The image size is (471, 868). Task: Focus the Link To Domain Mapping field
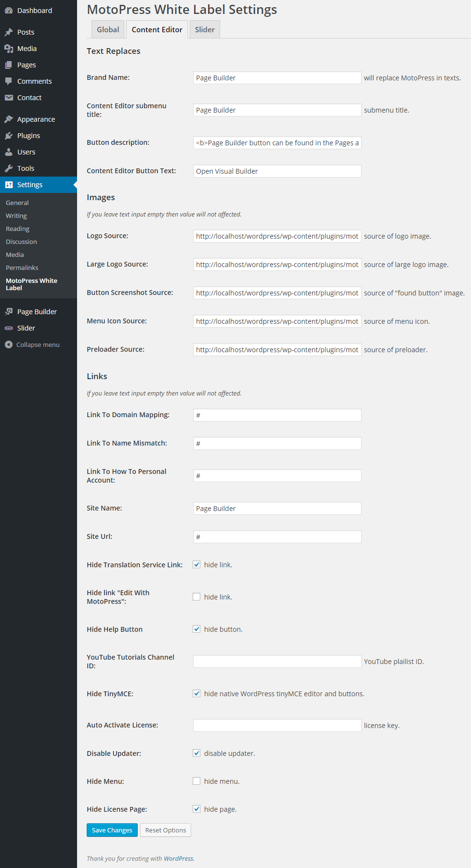[x=277, y=415]
